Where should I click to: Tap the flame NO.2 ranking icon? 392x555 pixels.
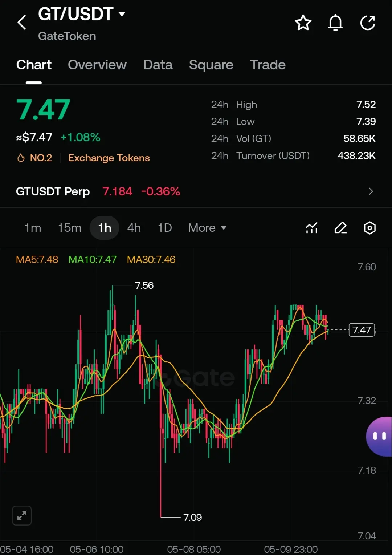point(21,158)
